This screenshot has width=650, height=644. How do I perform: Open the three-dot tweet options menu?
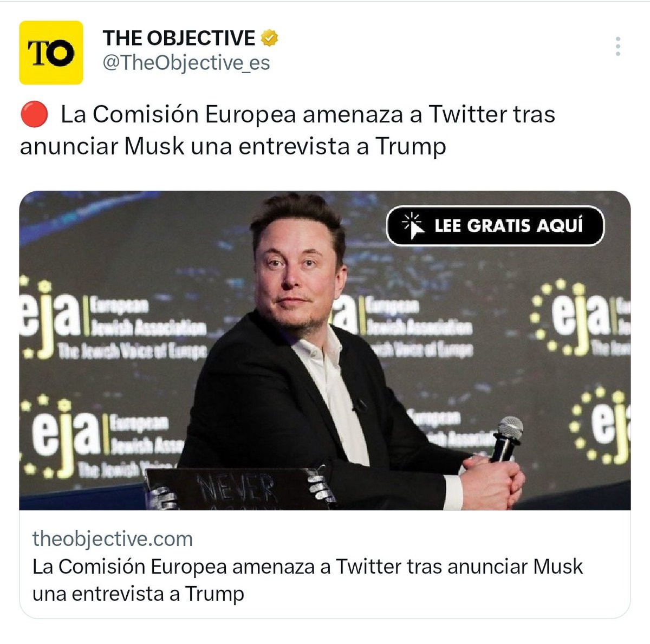coord(617,47)
